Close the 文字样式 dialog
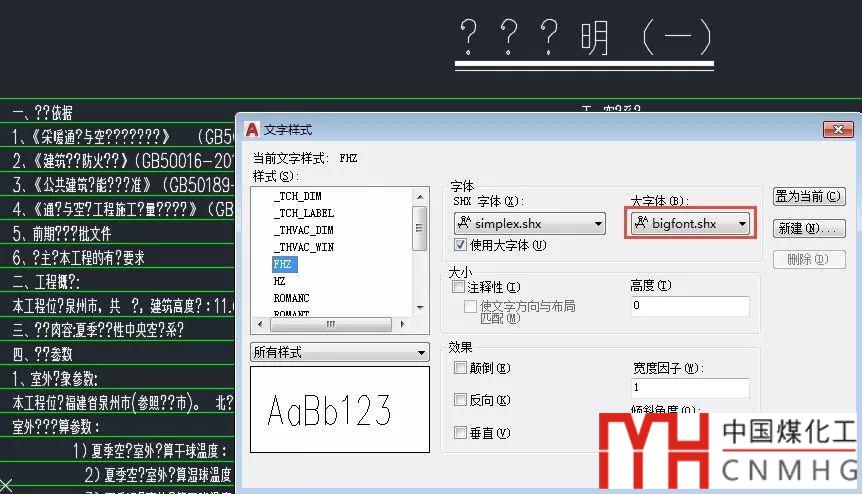Image resolution: width=862 pixels, height=494 pixels. pos(837,130)
